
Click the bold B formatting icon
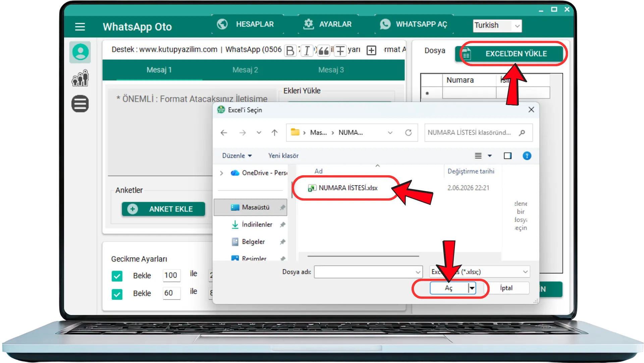coord(290,51)
